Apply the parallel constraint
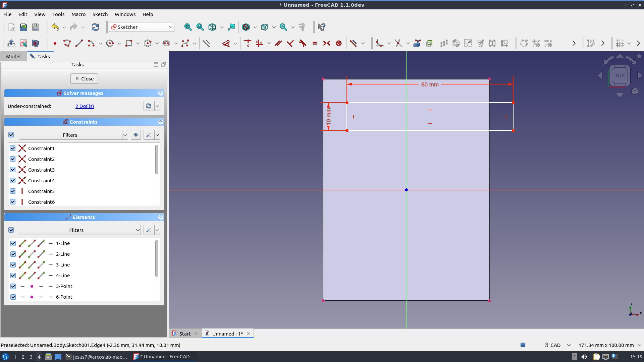Viewport: 644px width, 362px height. click(278, 43)
